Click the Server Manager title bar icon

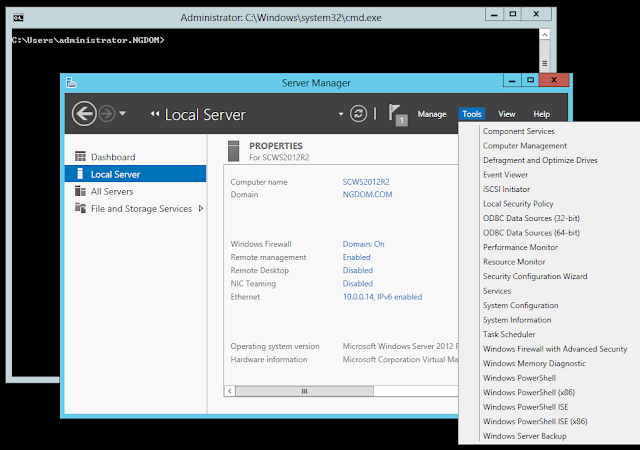(x=71, y=82)
